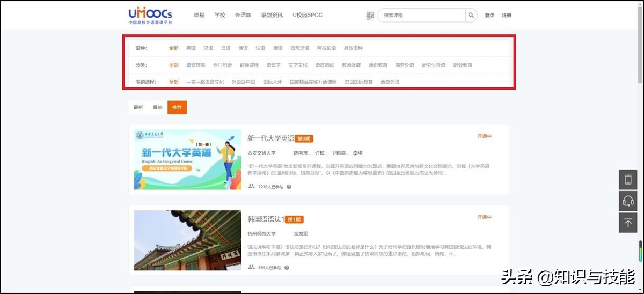The image size is (644, 294).
Task: Open the 韩国语语法1 course thumbnail
Action: [x=187, y=240]
